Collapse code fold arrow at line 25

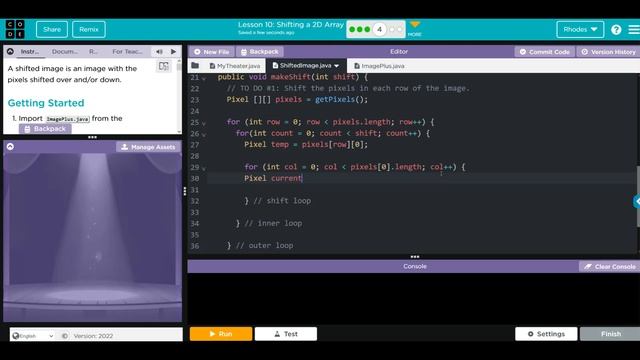204,123
